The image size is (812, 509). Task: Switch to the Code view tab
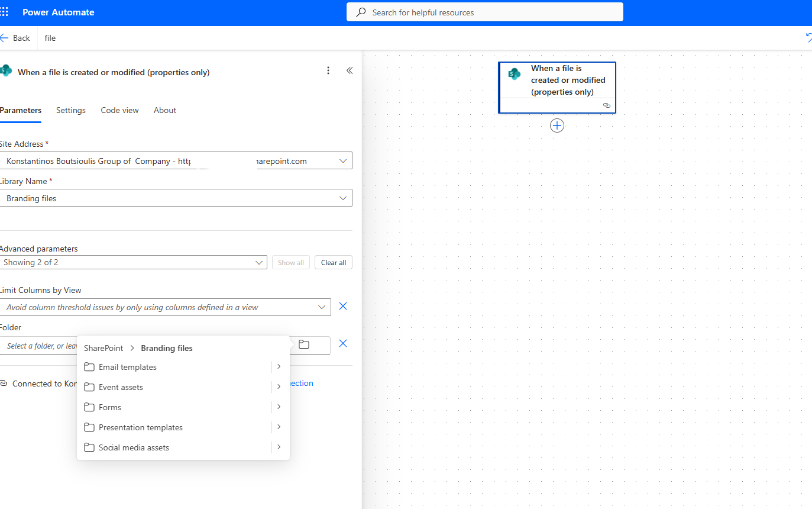pos(119,110)
